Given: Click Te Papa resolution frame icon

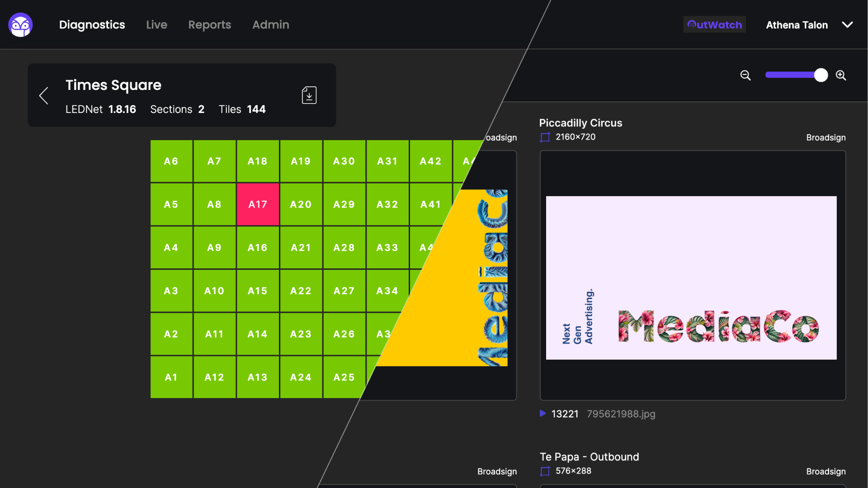Looking at the screenshot, I should tap(545, 471).
